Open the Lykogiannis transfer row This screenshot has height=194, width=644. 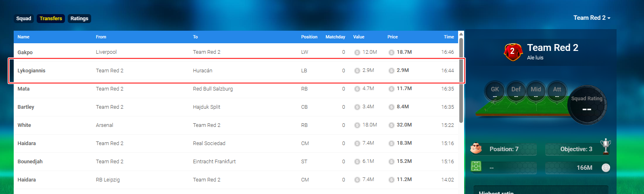pos(236,71)
